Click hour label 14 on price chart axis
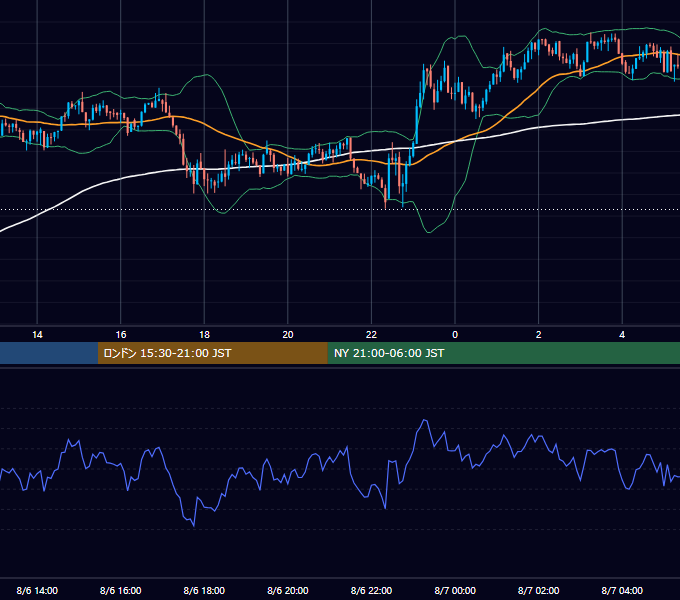Image resolution: width=680 pixels, height=600 pixels. click(37, 335)
